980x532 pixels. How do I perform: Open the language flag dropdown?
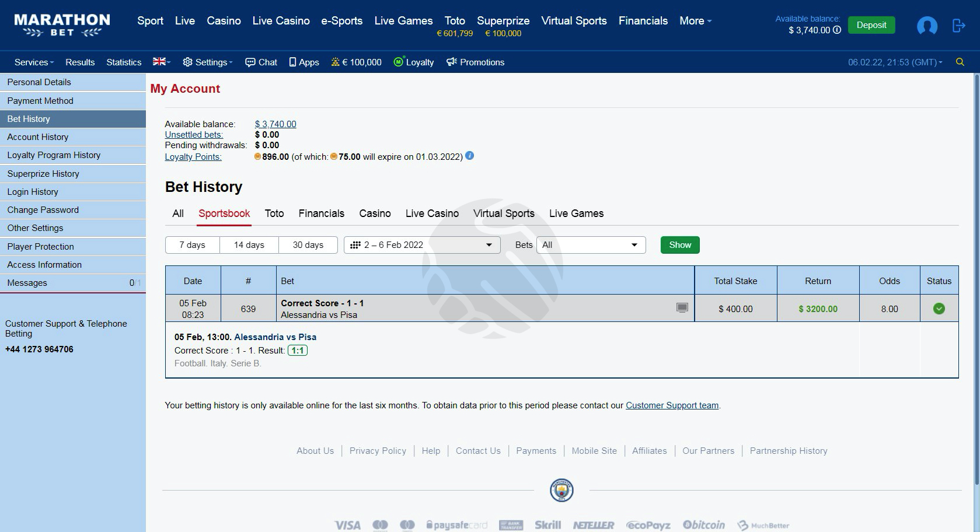tap(162, 61)
